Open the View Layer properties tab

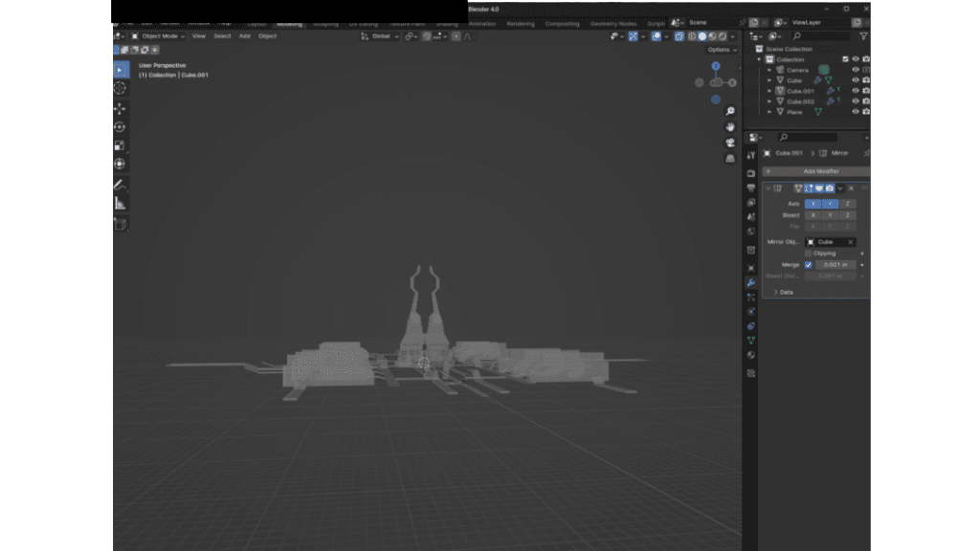(x=751, y=203)
